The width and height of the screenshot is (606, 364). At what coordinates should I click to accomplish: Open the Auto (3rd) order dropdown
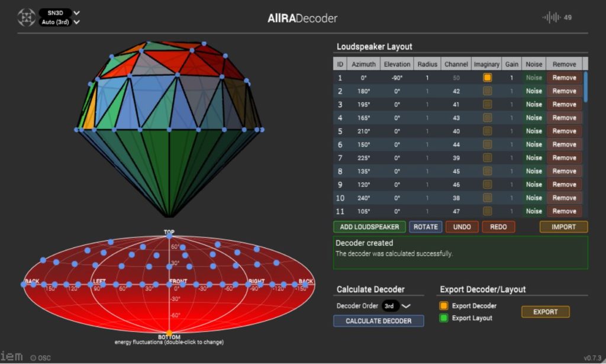tap(59, 22)
